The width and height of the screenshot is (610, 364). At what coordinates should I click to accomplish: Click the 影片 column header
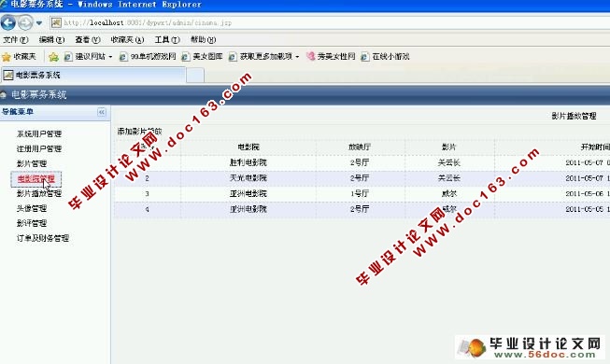[449, 147]
